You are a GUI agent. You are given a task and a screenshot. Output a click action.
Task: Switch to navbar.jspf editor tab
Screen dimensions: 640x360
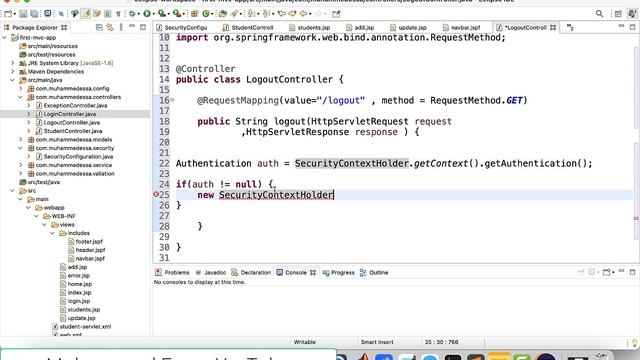click(461, 27)
